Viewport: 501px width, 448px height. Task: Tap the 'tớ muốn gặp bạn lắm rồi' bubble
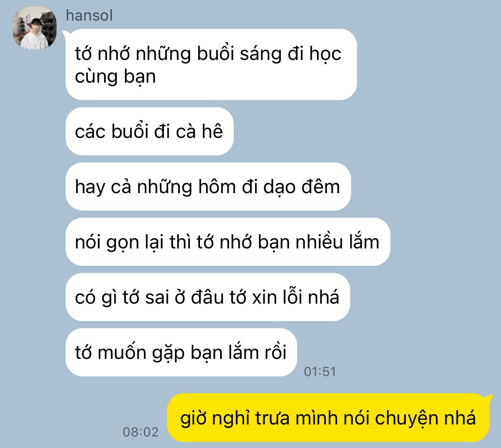click(x=181, y=352)
